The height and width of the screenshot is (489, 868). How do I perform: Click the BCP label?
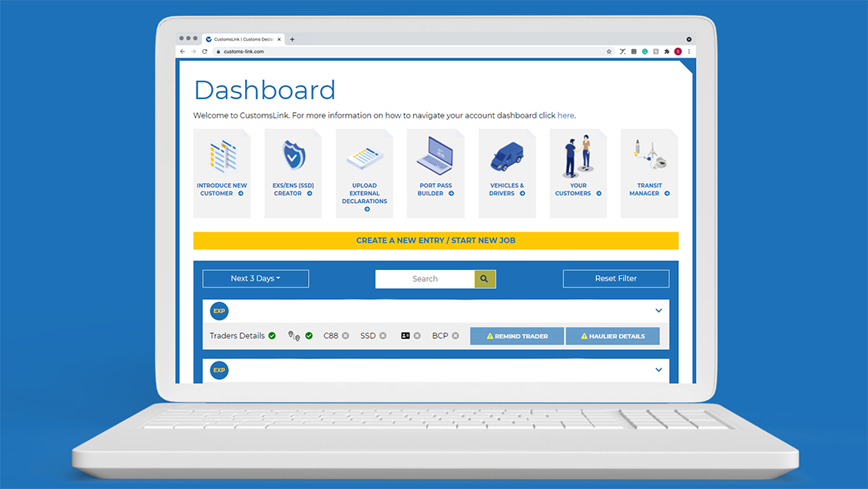(x=440, y=335)
